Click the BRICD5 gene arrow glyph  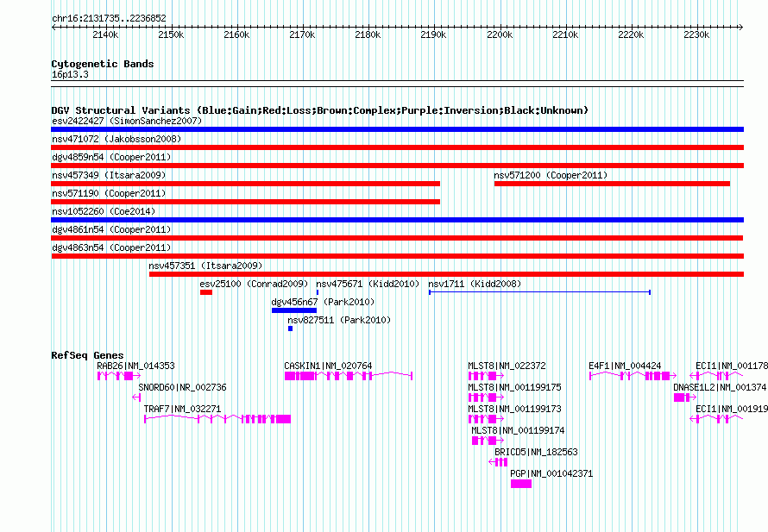pos(498,462)
